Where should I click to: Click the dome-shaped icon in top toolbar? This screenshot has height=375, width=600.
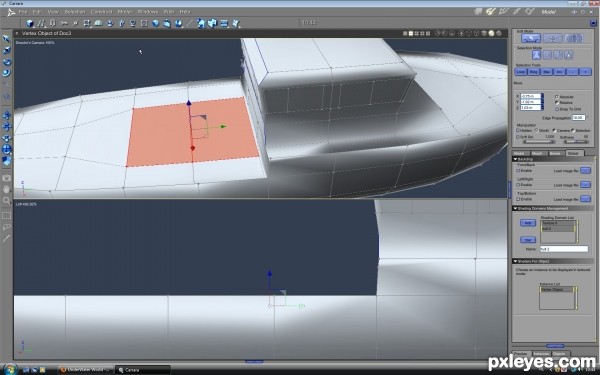click(x=98, y=23)
